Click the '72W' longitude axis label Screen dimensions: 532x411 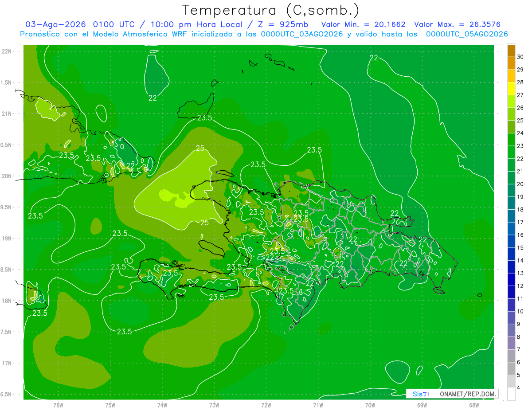(266, 405)
